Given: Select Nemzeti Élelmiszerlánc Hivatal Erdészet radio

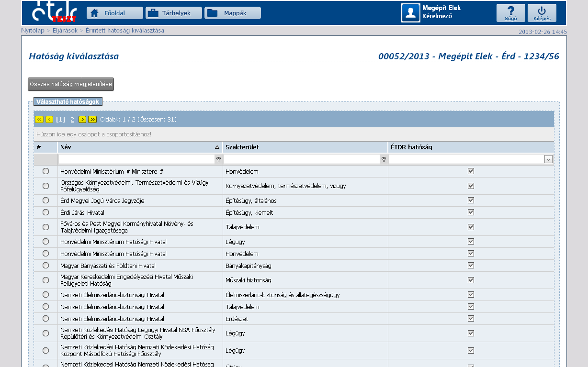Looking at the screenshot, I should tap(45, 319).
